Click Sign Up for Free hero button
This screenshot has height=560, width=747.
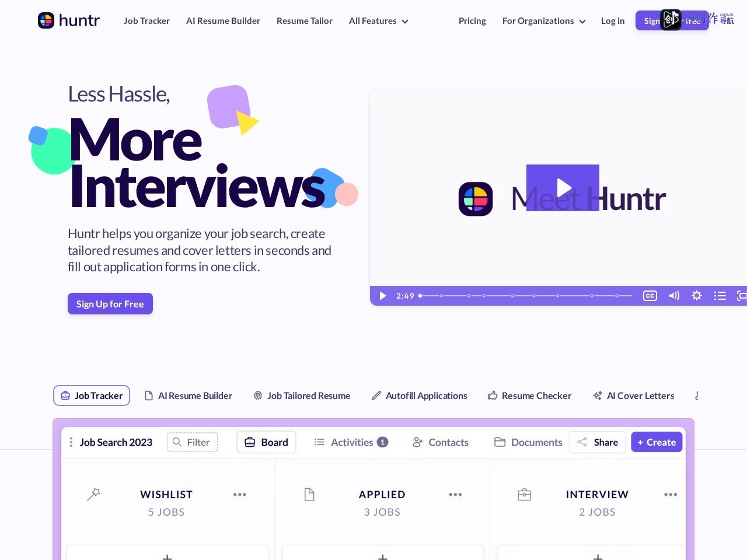point(110,304)
